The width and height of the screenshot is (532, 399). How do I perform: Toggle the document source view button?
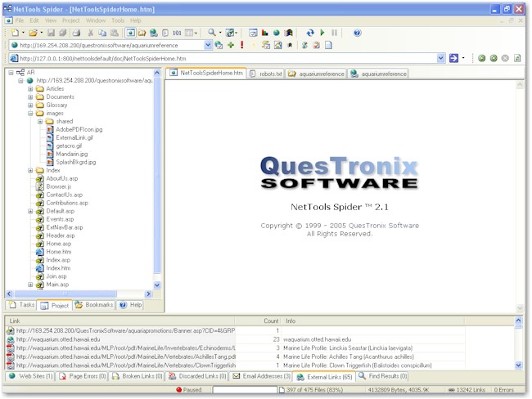click(165, 33)
